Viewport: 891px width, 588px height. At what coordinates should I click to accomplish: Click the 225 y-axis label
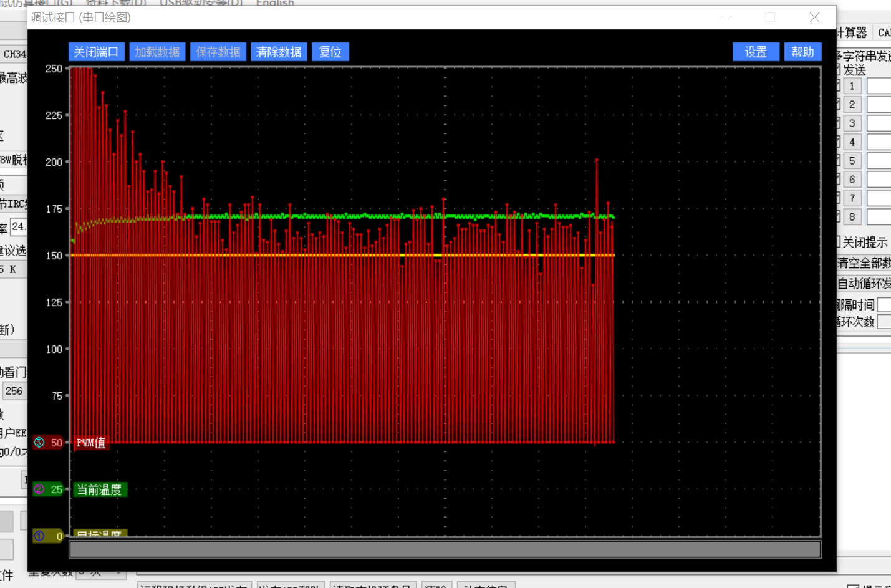click(54, 115)
